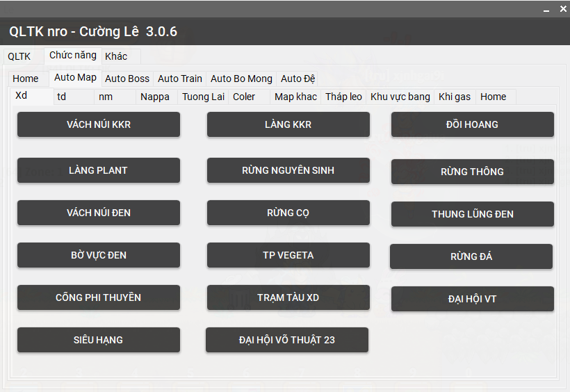Go to CỔNG PHI THUYỀN
The image size is (570, 392).
99,297
